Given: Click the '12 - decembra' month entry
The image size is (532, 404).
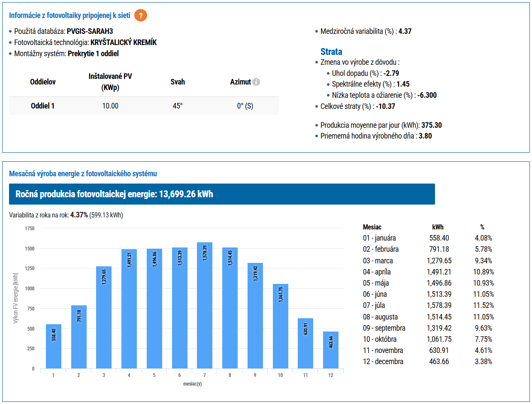Looking at the screenshot, I should [x=383, y=362].
